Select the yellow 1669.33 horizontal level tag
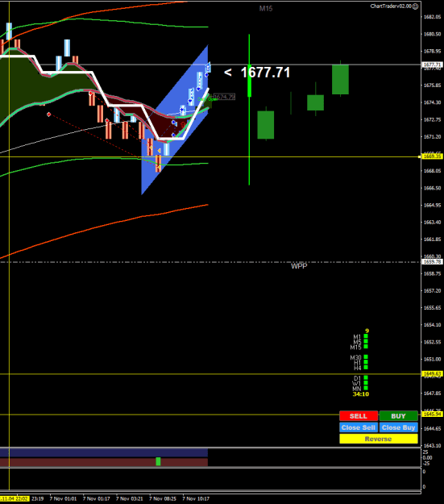The image size is (444, 504). (x=432, y=156)
